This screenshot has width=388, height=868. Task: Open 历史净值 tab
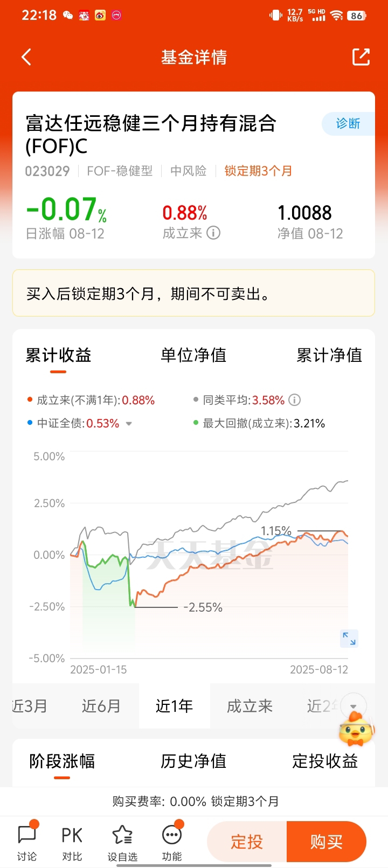[x=193, y=761]
